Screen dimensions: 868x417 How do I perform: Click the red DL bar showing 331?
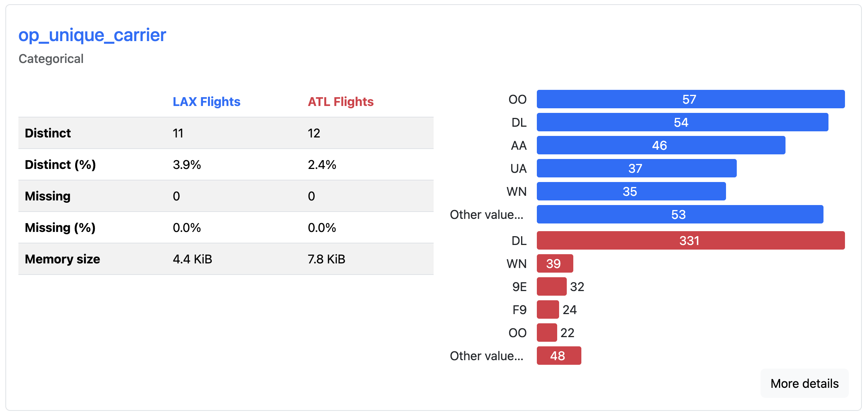(690, 241)
